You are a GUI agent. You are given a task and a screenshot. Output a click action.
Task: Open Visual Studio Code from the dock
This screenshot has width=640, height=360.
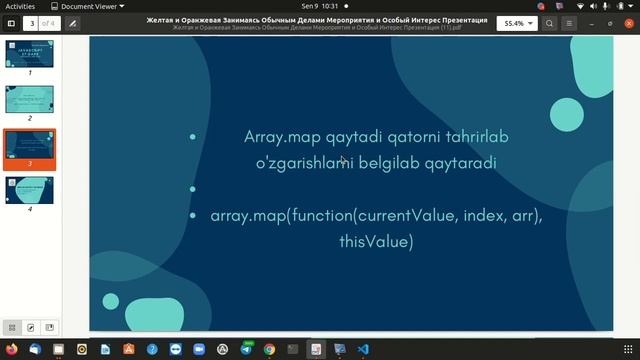click(363, 349)
